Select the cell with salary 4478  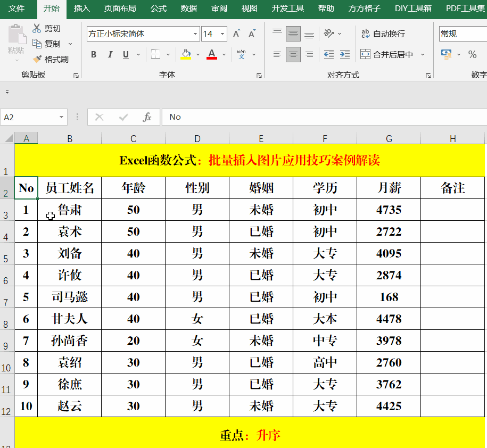pos(389,319)
